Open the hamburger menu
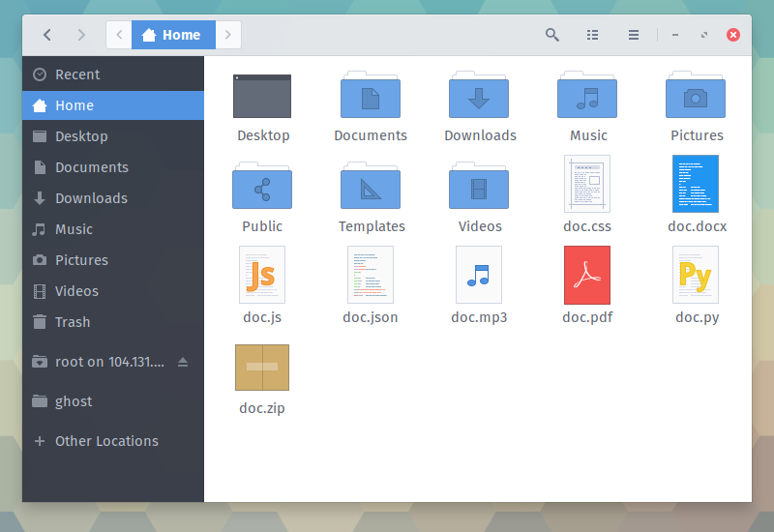The height and width of the screenshot is (532, 774). [634, 35]
